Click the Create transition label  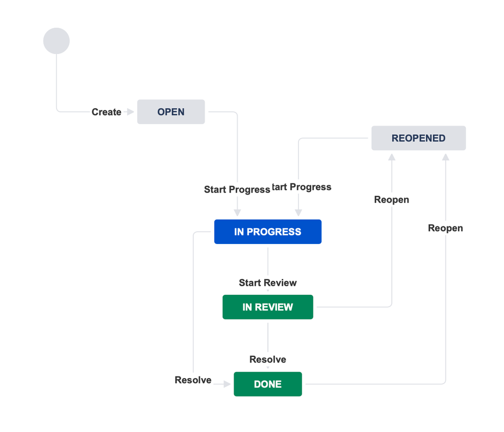106,112
